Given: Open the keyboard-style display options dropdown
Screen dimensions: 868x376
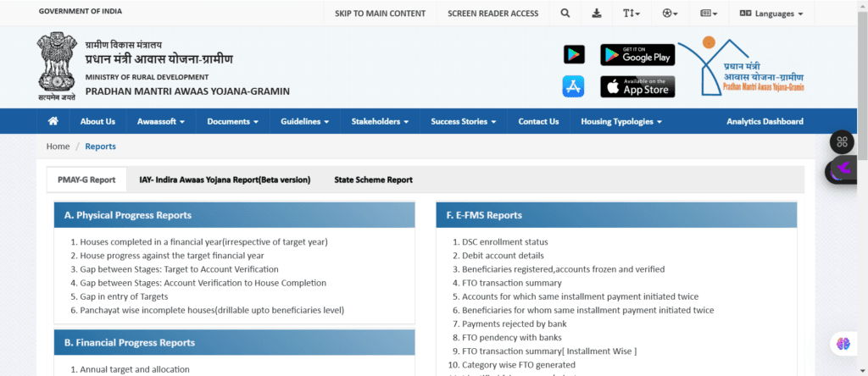Looking at the screenshot, I should pyautogui.click(x=709, y=14).
